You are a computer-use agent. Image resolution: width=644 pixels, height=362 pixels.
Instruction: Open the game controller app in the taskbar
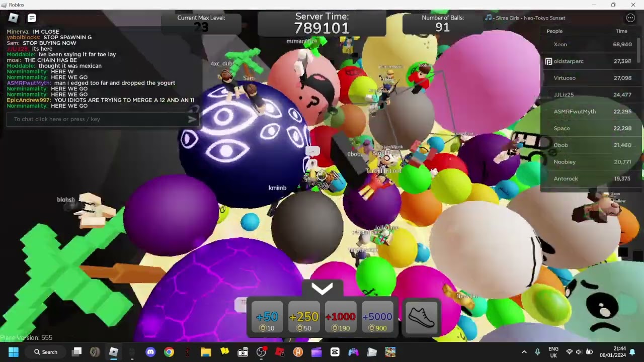tap(353, 352)
